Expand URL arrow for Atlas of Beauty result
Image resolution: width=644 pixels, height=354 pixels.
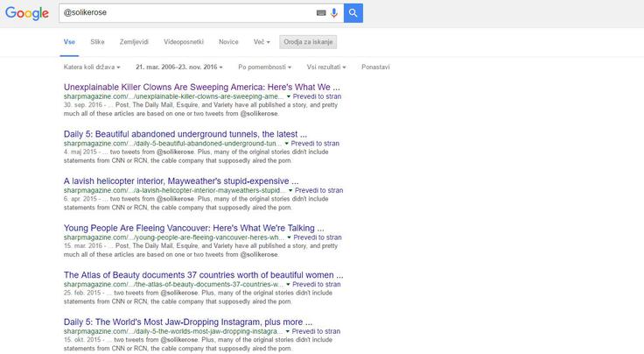coord(288,284)
